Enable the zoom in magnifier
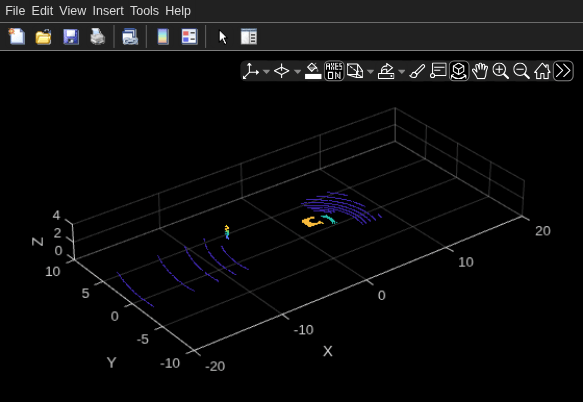 click(500, 71)
